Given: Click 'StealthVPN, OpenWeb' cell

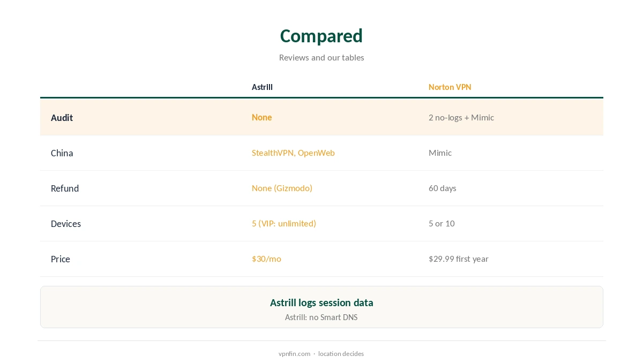Looking at the screenshot, I should [x=293, y=153].
